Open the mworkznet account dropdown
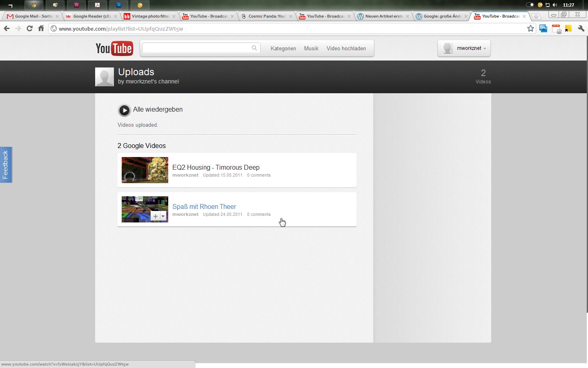 tap(464, 48)
